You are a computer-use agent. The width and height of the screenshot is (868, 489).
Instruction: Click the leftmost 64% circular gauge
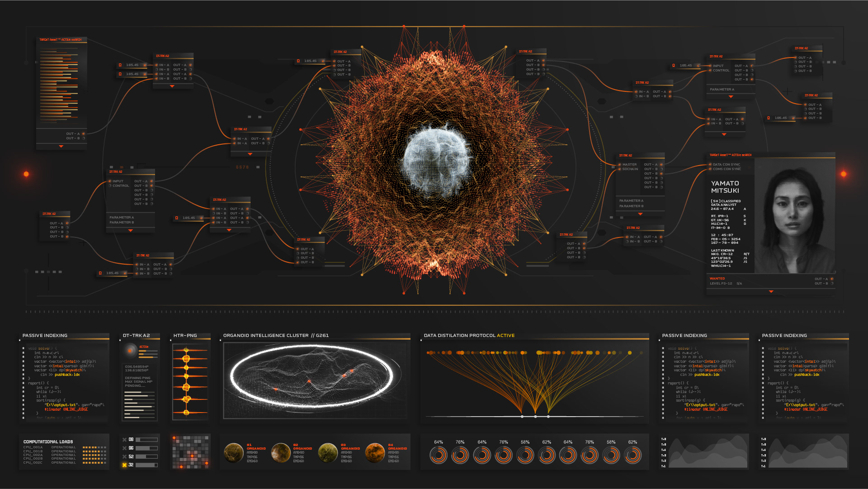pos(438,455)
